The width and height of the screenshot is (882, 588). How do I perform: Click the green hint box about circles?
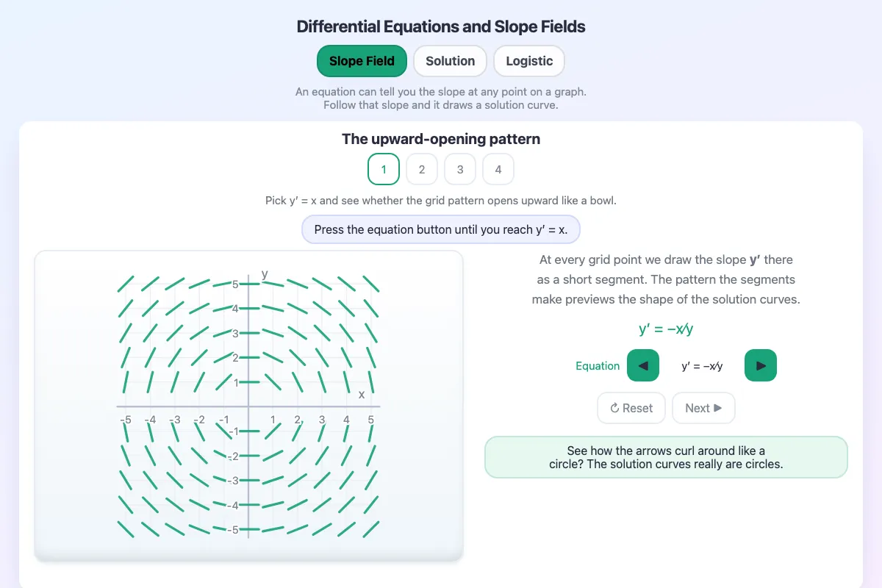click(x=666, y=457)
